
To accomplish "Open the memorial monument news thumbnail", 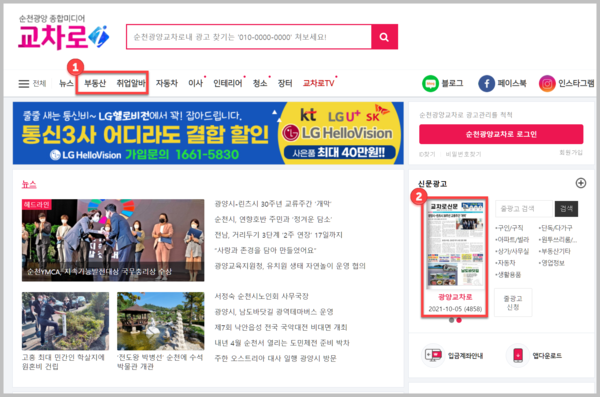I will (x=65, y=321).
